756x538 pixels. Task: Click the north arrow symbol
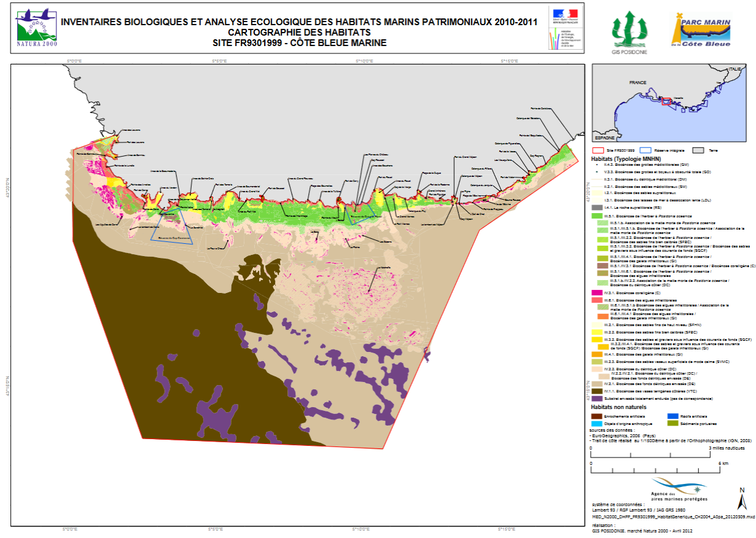pos(742,497)
